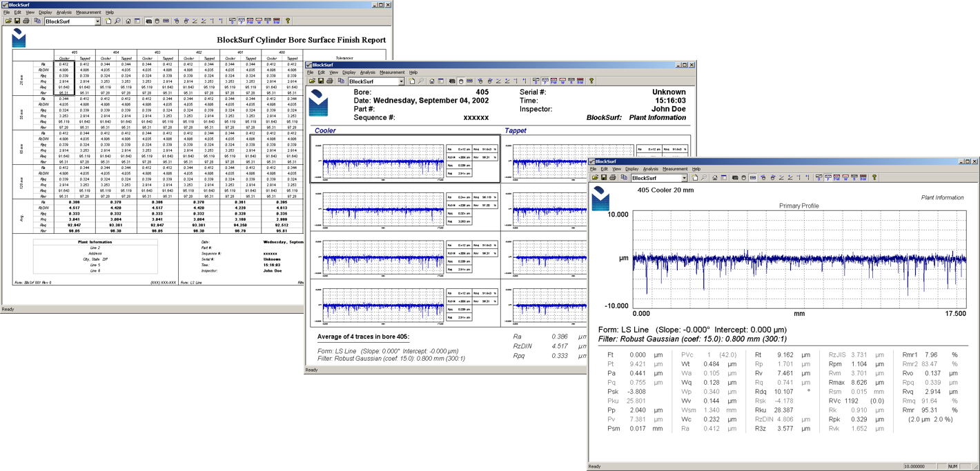
Task: Home icon in the report window toolbar
Action: click(x=128, y=21)
